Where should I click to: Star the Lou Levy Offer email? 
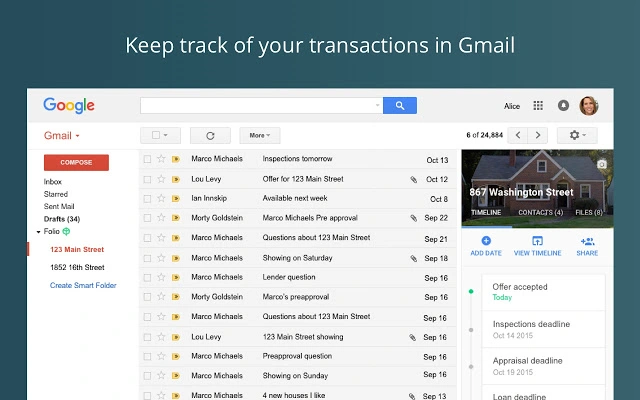161,179
